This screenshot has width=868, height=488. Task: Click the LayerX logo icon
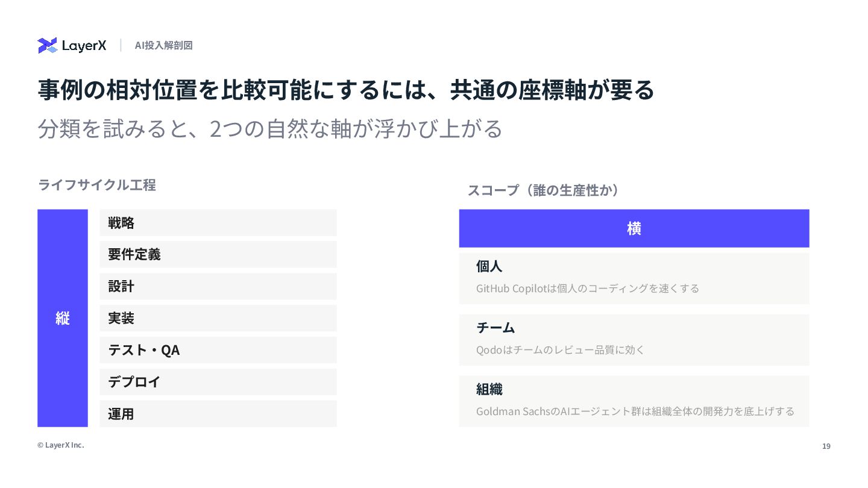(48, 45)
